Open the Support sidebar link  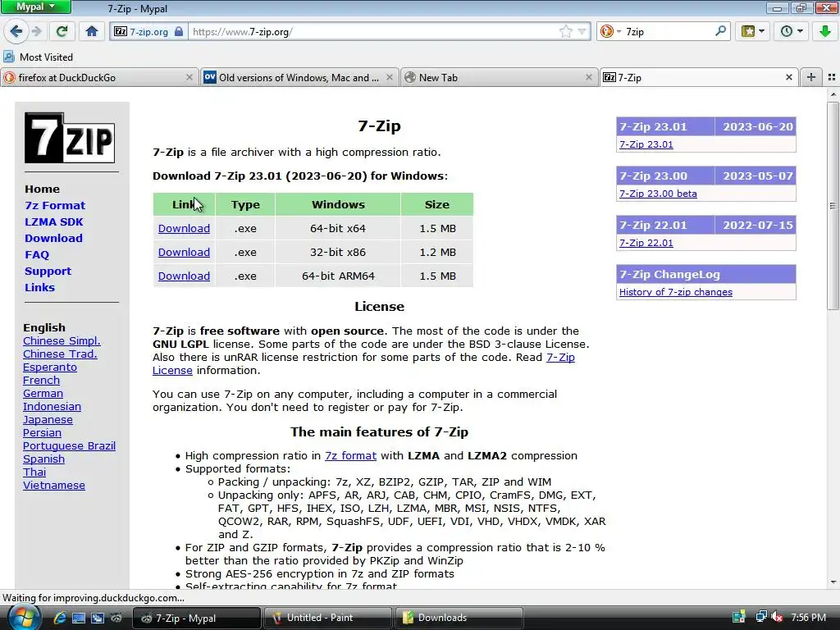(48, 271)
